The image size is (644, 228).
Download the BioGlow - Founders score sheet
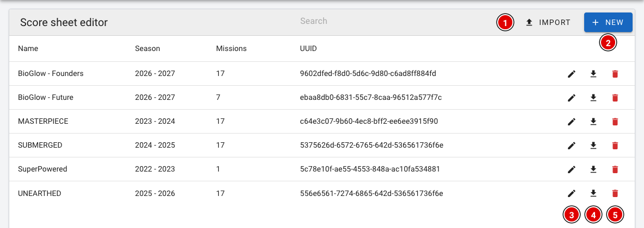coord(593,74)
